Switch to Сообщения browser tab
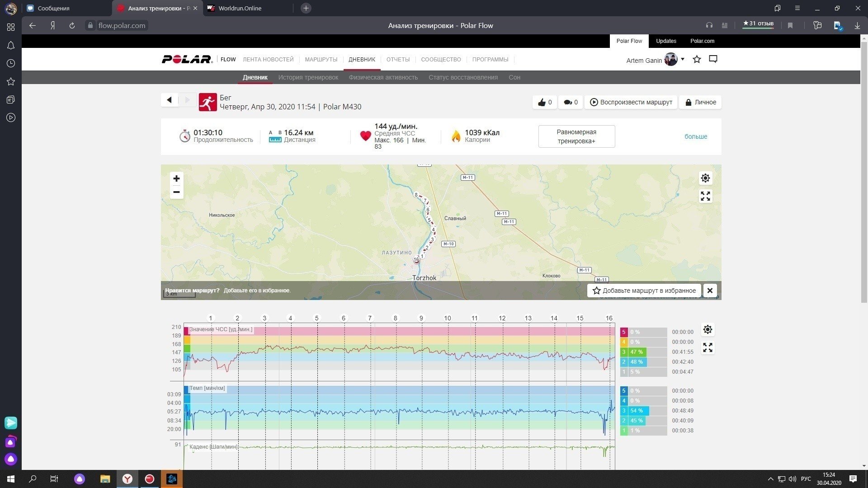This screenshot has height=488, width=868. 67,8
